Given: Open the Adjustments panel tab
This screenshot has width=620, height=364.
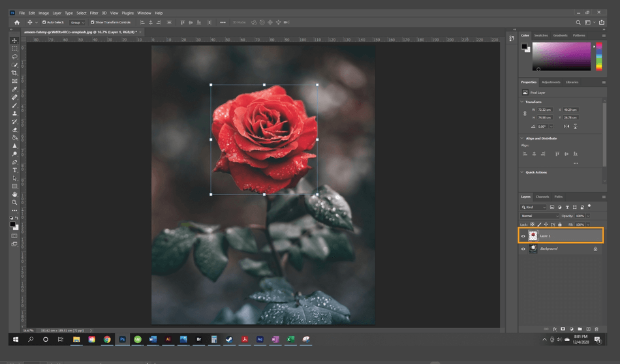Looking at the screenshot, I should click(x=551, y=82).
